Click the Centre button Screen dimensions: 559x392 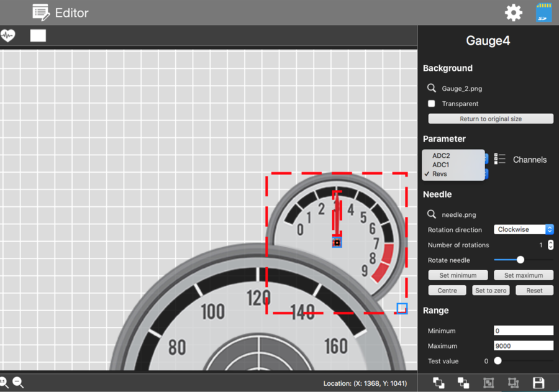[x=447, y=290]
